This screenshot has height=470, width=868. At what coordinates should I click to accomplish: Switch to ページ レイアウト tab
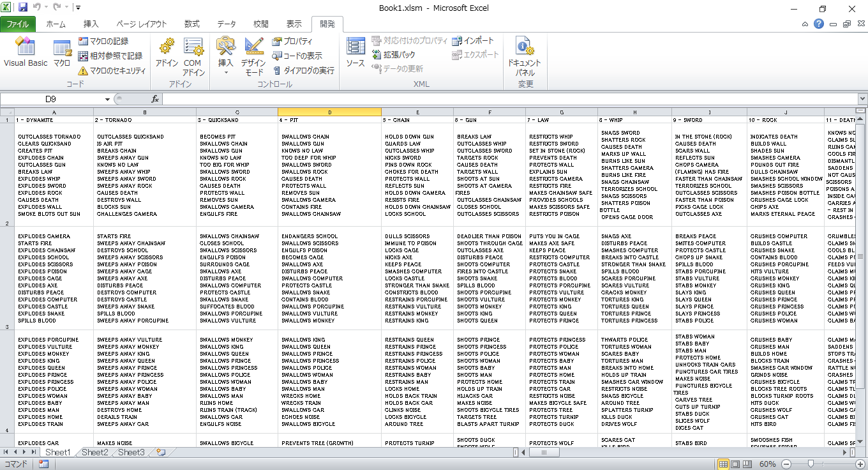141,24
